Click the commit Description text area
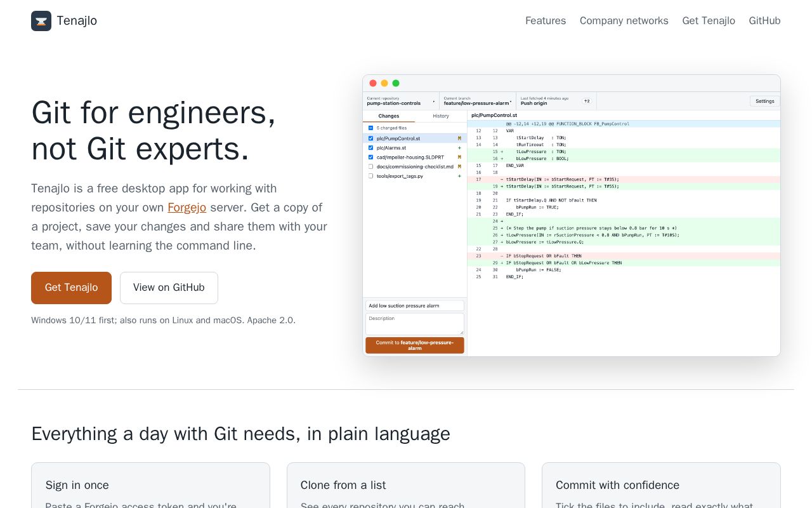 [415, 324]
